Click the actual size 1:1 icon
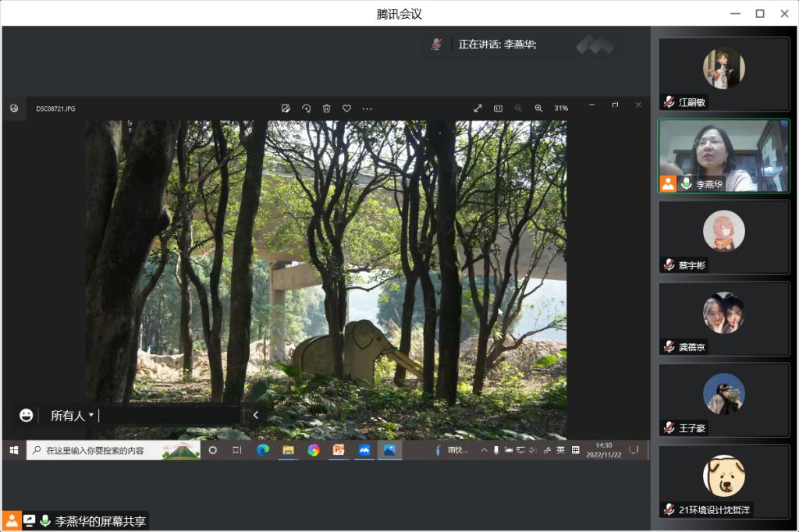799x532 pixels. click(498, 108)
